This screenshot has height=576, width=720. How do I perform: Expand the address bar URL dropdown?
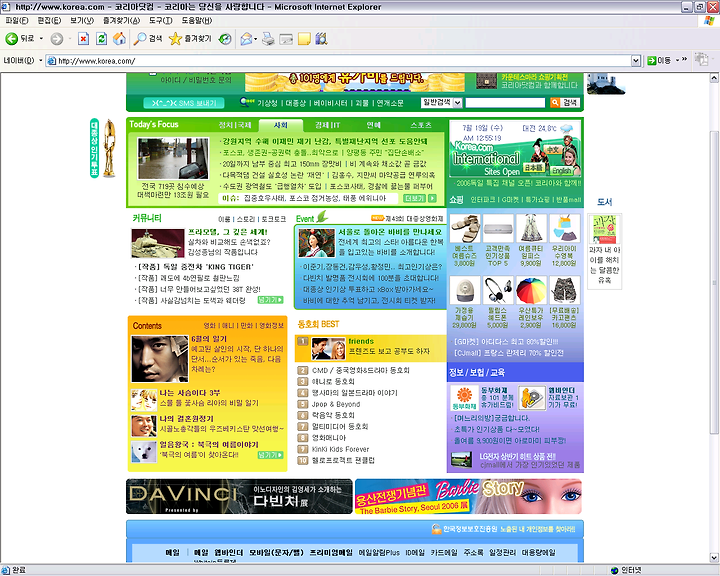pyautogui.click(x=636, y=61)
